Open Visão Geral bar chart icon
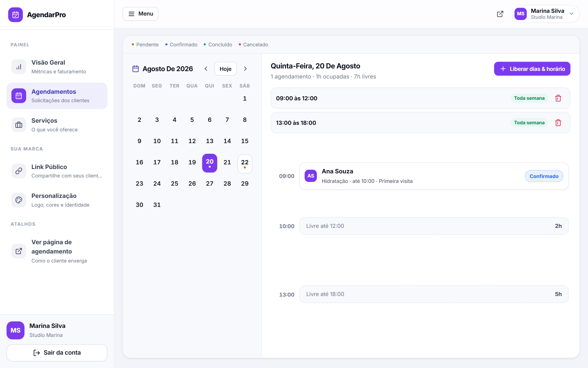The width and height of the screenshot is (588, 368). [x=19, y=67]
